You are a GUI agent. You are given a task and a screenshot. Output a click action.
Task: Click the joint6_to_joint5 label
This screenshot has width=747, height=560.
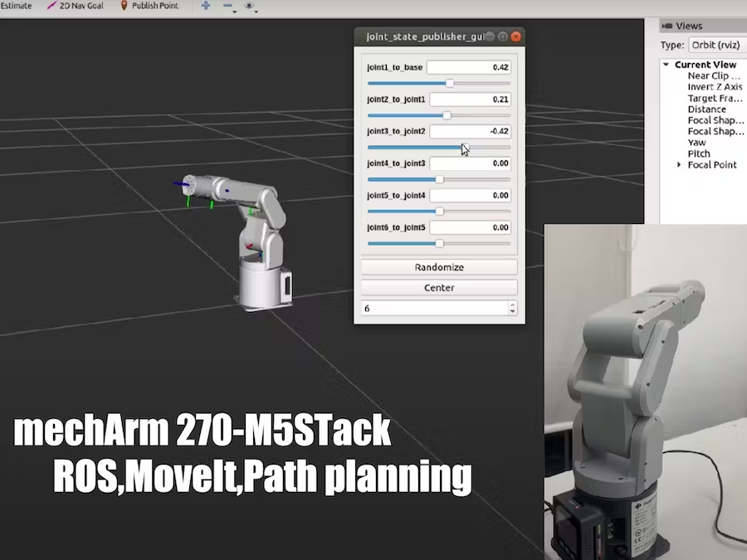pos(396,227)
